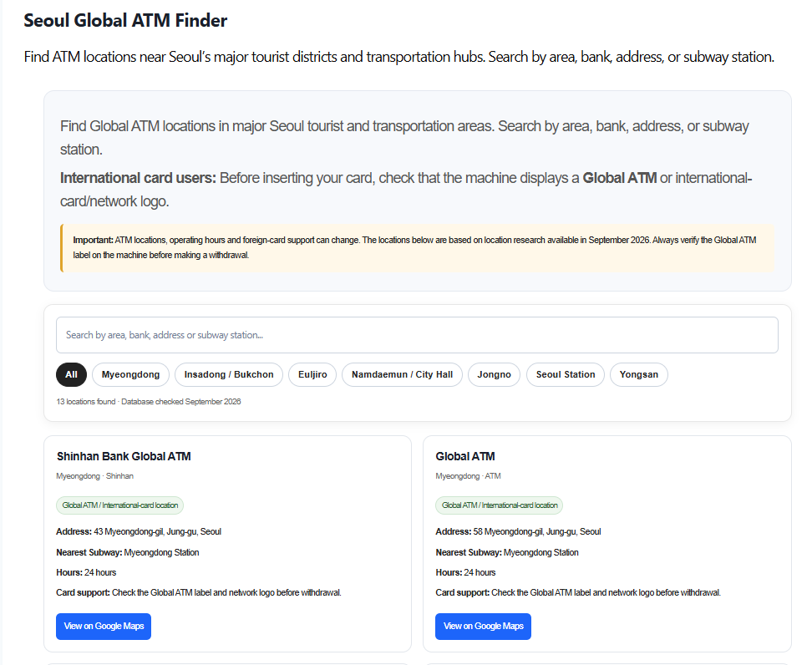Screen dimensions: 812x665
Task: Open Google Maps for Shinhan Bank ATM
Action: pyautogui.click(x=104, y=627)
